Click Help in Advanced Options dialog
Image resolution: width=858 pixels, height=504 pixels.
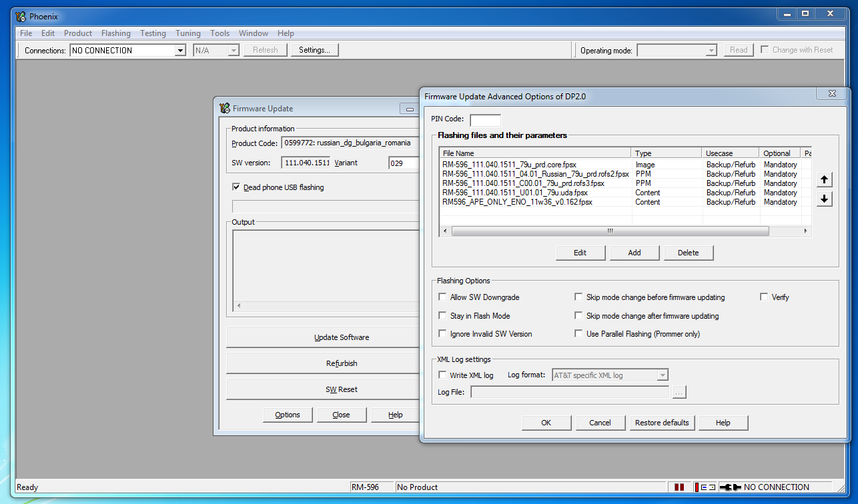(x=723, y=423)
